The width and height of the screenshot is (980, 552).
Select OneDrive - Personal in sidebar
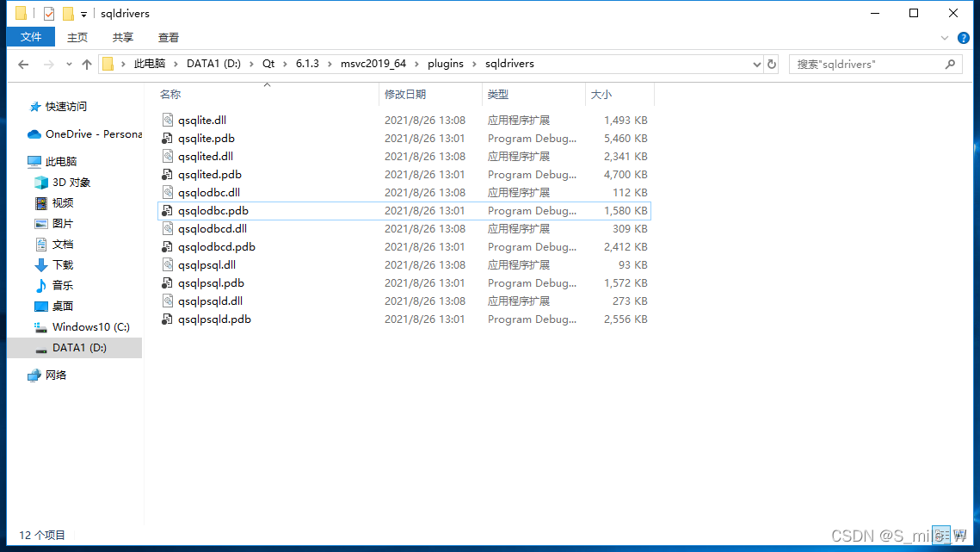(x=94, y=134)
